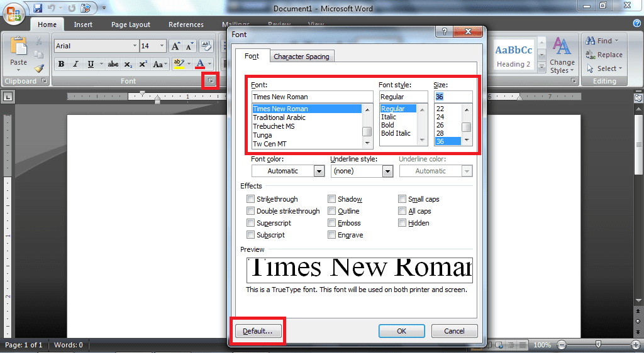Switch to Character Spacing tab

pyautogui.click(x=301, y=57)
